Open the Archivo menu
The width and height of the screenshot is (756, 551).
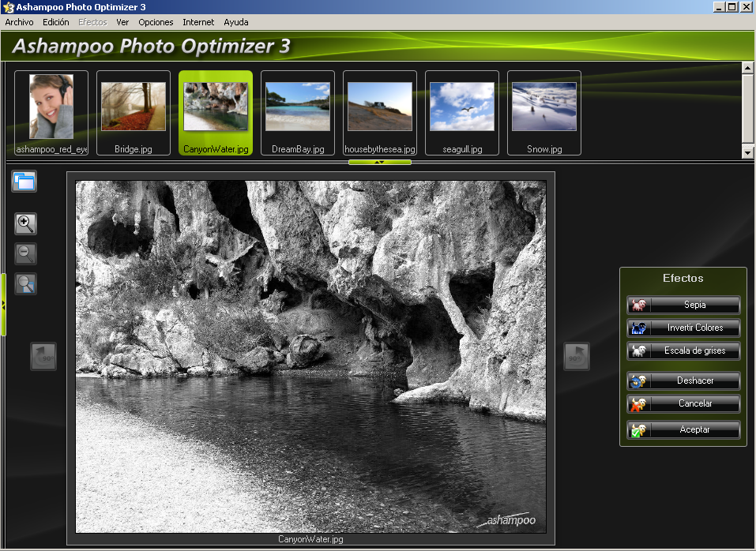click(19, 22)
